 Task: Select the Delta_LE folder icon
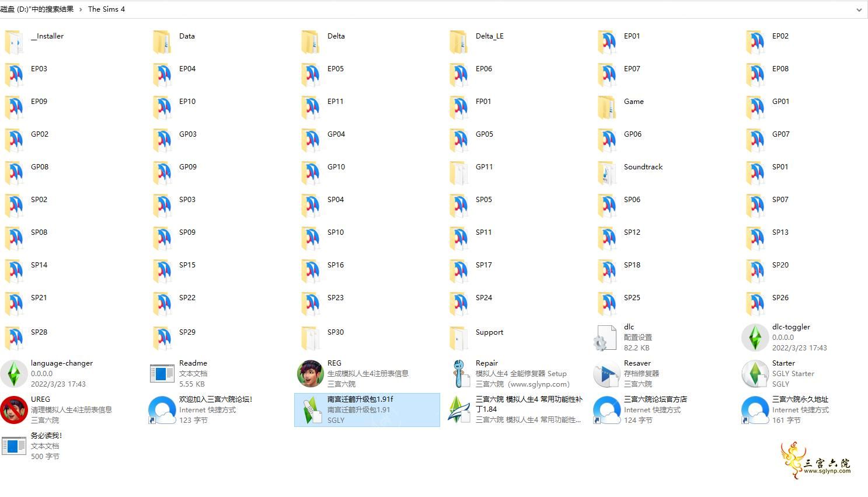(459, 42)
